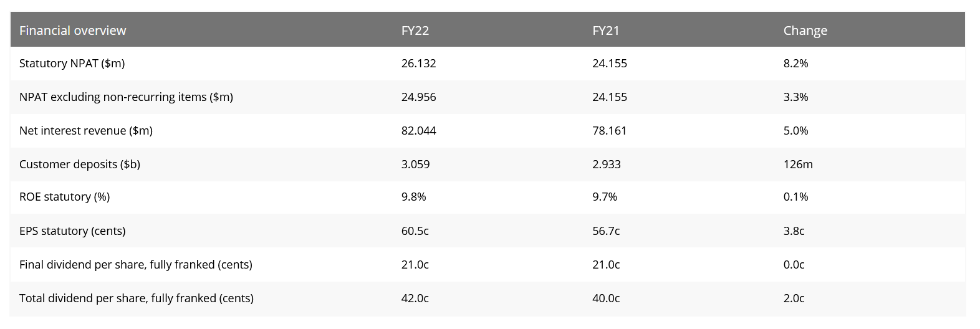Viewport: 980px width, 329px height.
Task: Click the 126m deposits change value
Action: pyautogui.click(x=798, y=164)
